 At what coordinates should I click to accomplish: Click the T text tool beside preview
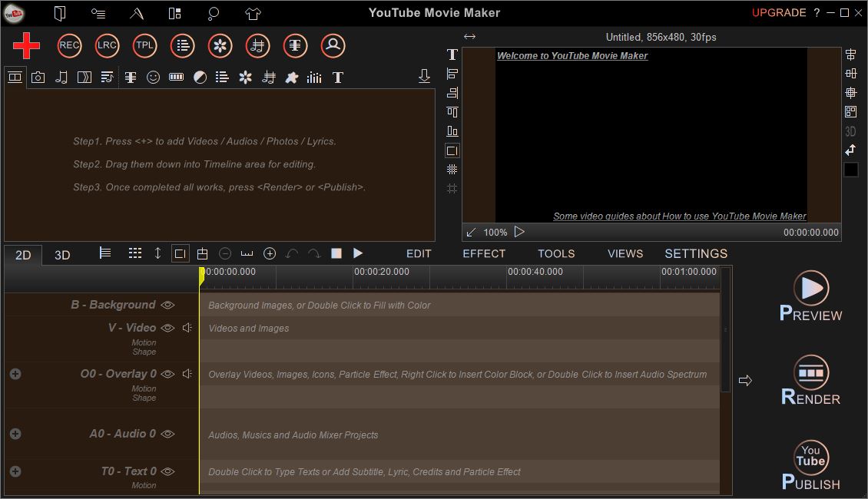(x=452, y=55)
